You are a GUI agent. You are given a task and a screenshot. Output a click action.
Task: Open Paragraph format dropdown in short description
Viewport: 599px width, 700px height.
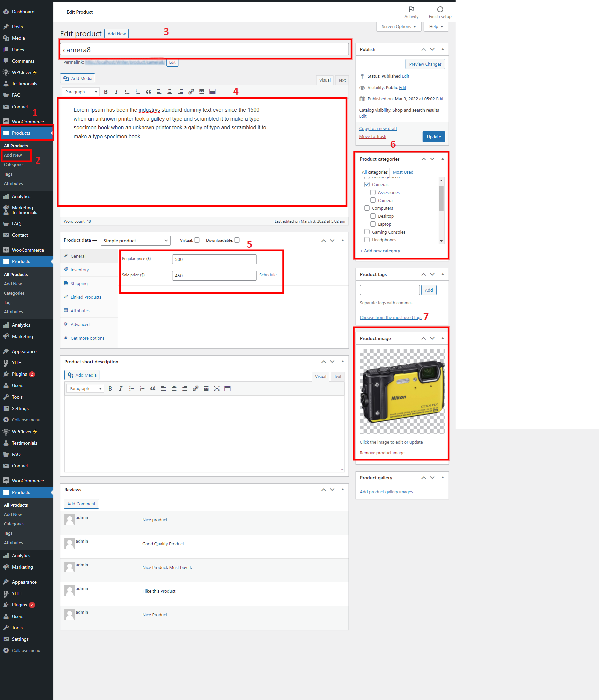pyautogui.click(x=85, y=389)
